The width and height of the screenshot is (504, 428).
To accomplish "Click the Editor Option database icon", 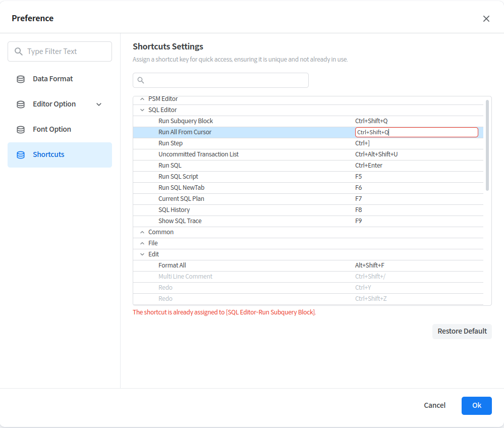I will (x=21, y=104).
